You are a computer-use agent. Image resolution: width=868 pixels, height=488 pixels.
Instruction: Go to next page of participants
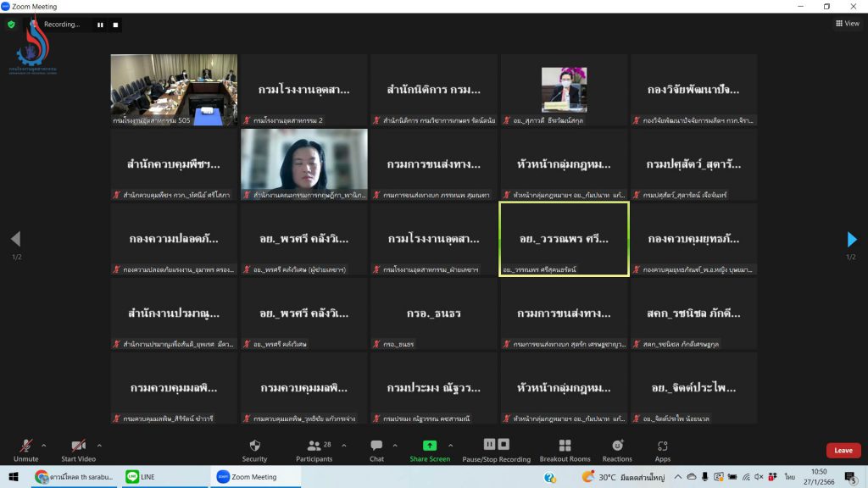tap(852, 239)
